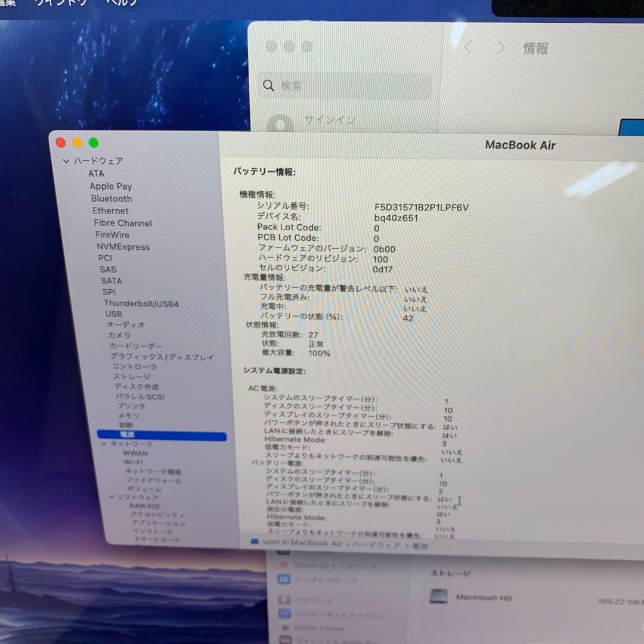Open インターネットアカウント settings icon
This screenshot has width=644, height=644.
[x=284, y=615]
